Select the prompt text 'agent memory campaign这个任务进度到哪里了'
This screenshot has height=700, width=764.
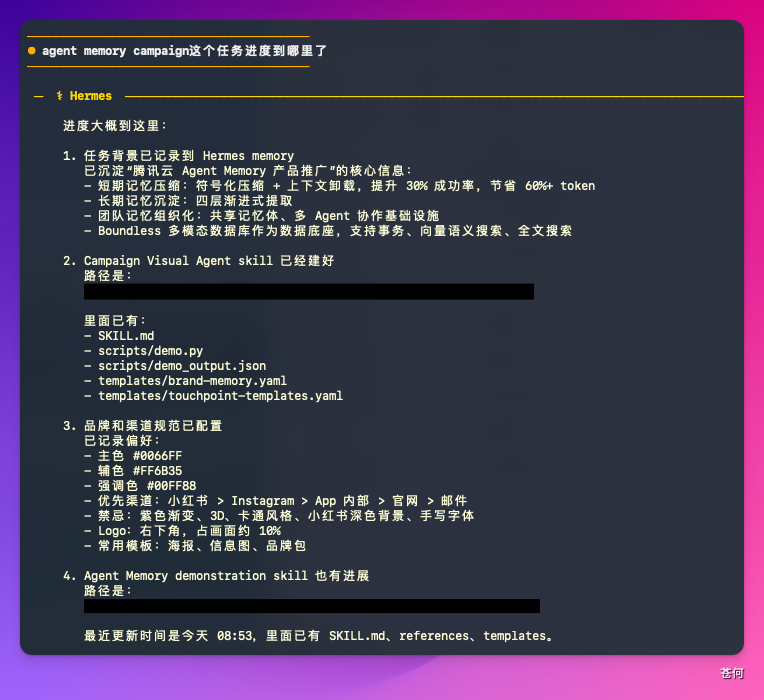pos(184,51)
